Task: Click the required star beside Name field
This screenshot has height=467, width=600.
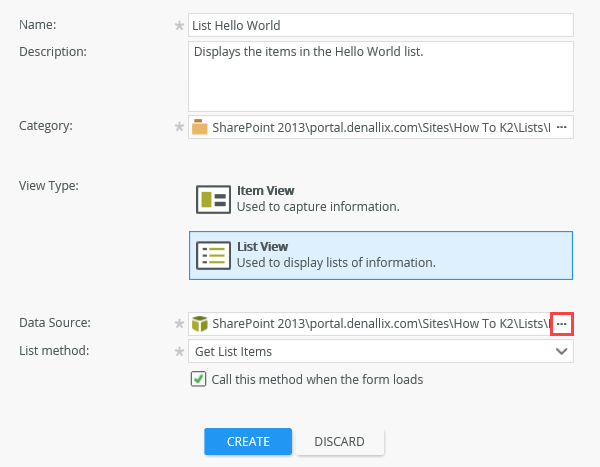Action: [179, 25]
